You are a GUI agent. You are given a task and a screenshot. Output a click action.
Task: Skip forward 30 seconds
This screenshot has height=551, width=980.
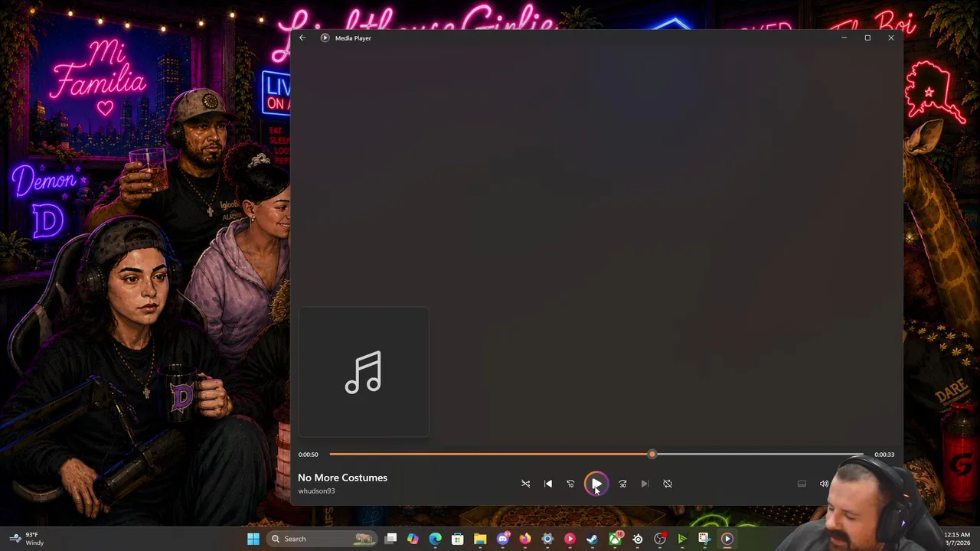point(622,484)
